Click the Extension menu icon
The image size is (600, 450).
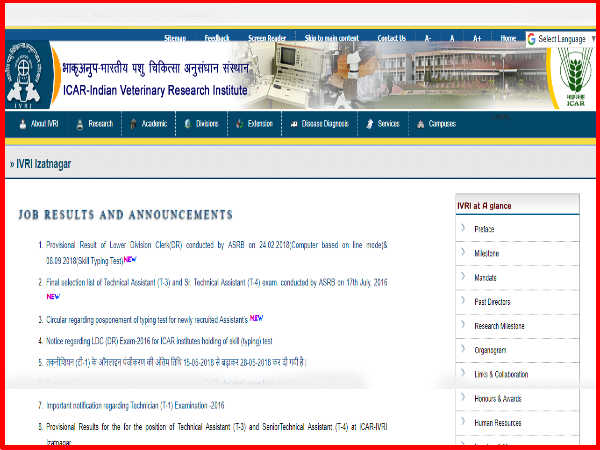240,124
